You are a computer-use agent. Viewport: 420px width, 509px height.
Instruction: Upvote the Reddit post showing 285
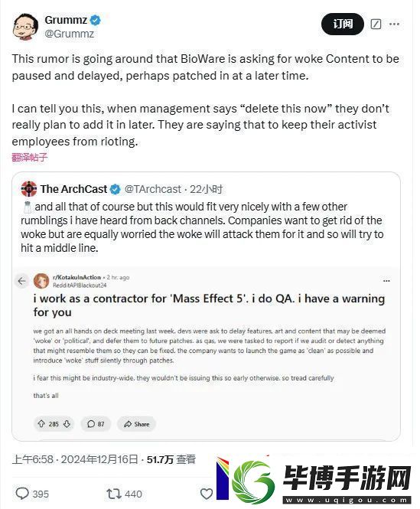point(41,423)
